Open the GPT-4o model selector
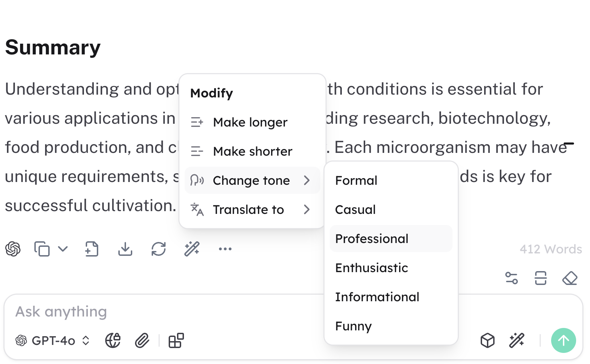 pos(53,340)
